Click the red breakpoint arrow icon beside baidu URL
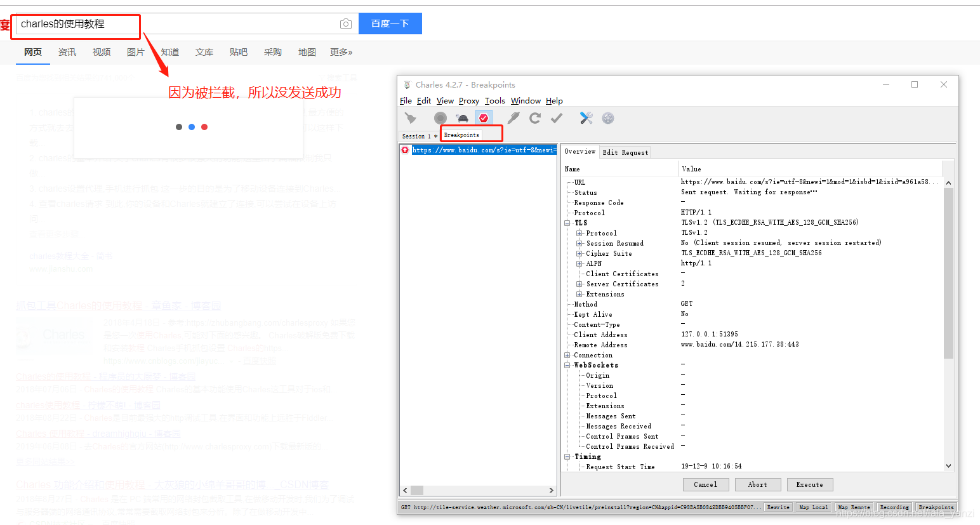This screenshot has width=980, height=525. tap(405, 150)
